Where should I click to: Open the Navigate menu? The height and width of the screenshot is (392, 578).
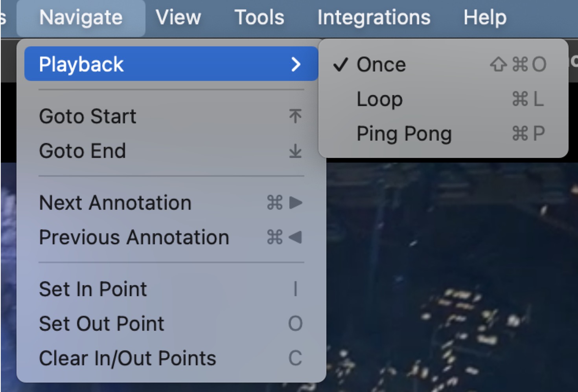pos(81,18)
